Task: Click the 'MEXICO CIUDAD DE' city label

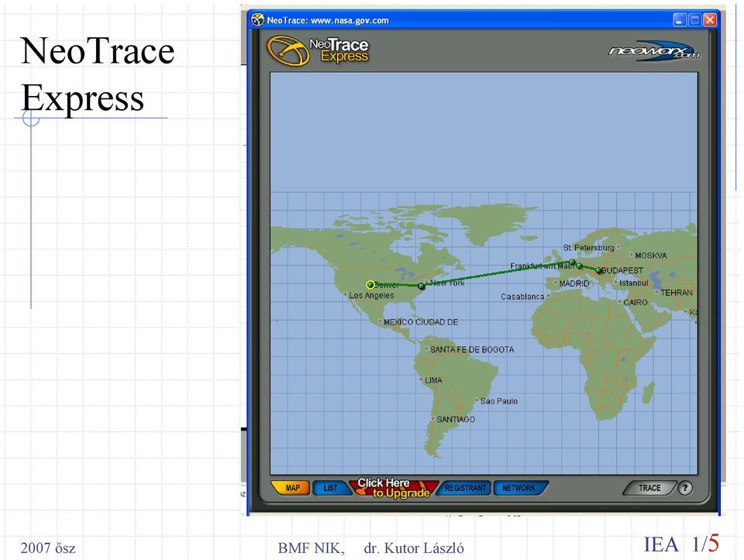Action: (421, 322)
